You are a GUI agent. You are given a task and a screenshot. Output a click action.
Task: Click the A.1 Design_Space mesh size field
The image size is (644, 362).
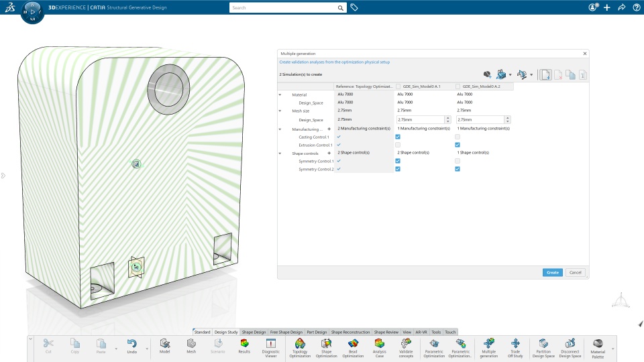[421, 119]
